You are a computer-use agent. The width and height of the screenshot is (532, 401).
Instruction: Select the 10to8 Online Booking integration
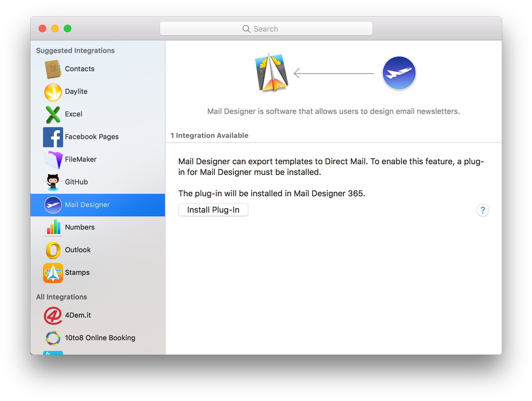pos(53,338)
